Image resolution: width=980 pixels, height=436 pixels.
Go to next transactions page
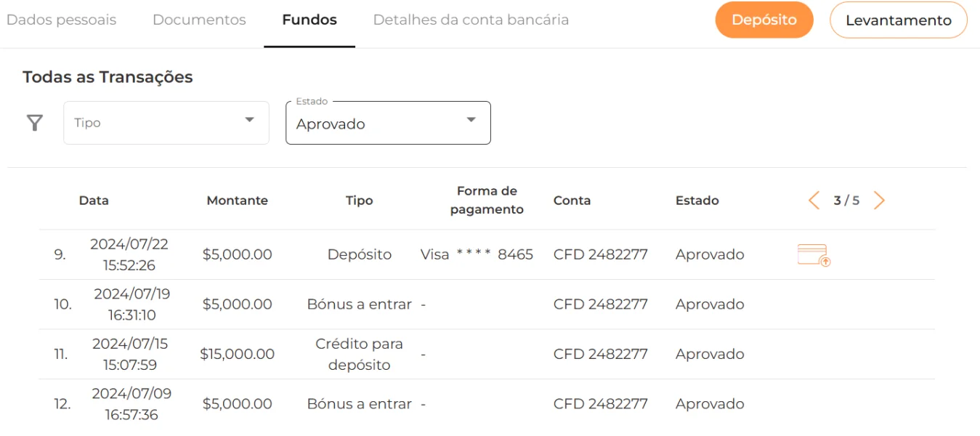coord(879,201)
